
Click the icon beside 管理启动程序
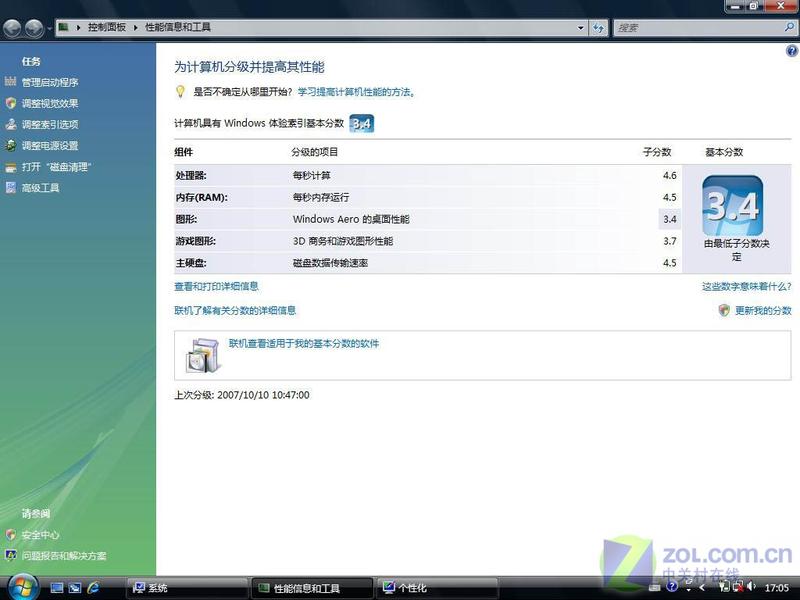tap(11, 82)
